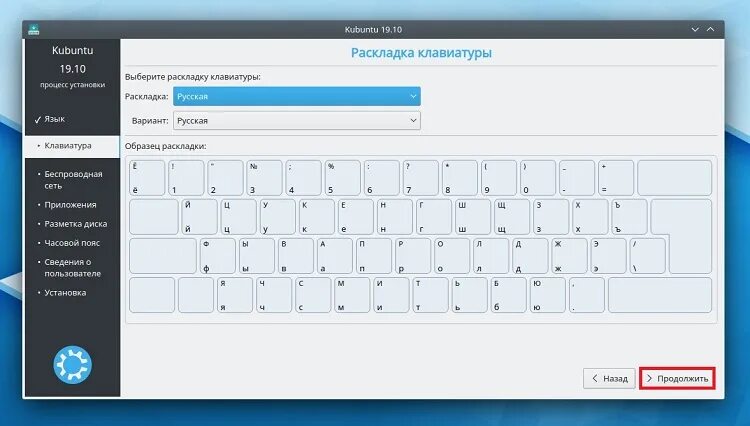The image size is (750, 426).
Task: Click the Ф key in layout preview
Action: click(x=218, y=256)
